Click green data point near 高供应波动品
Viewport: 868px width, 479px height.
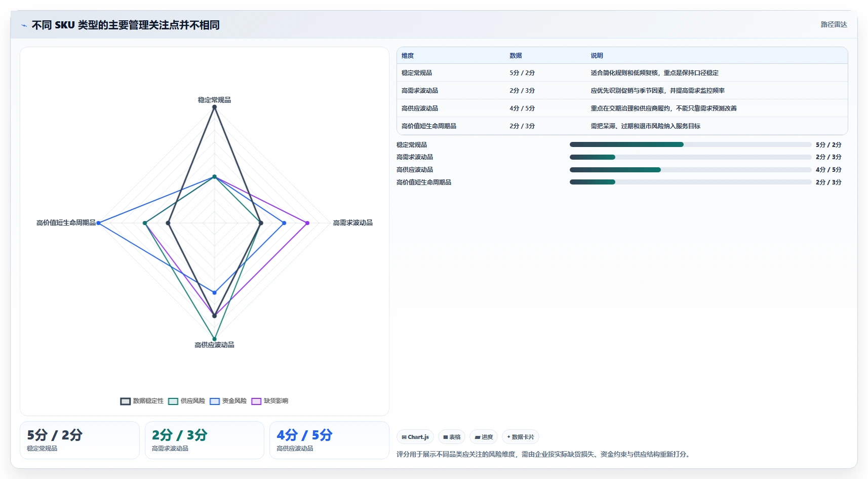pyautogui.click(x=214, y=339)
